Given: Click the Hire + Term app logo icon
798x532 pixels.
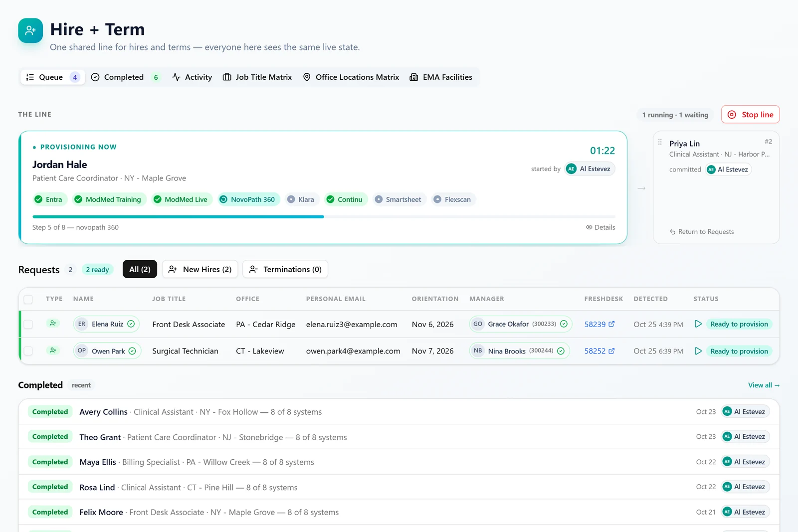Looking at the screenshot, I should (30, 30).
